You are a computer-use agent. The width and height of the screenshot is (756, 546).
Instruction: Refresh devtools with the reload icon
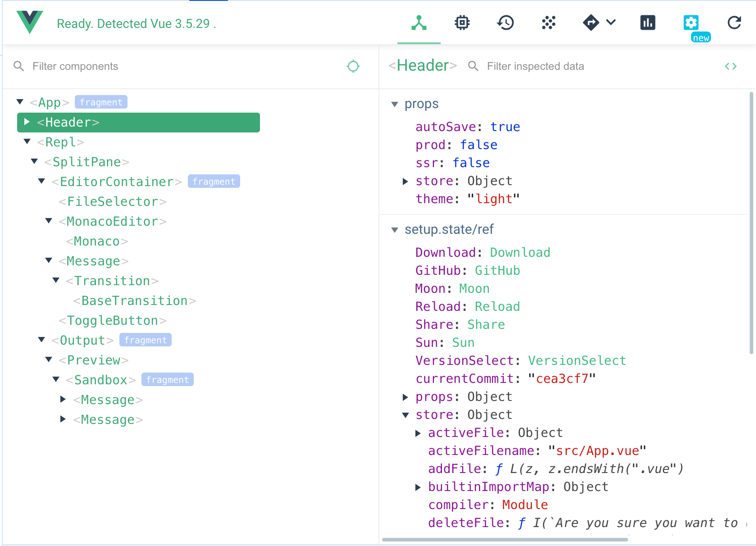click(734, 23)
